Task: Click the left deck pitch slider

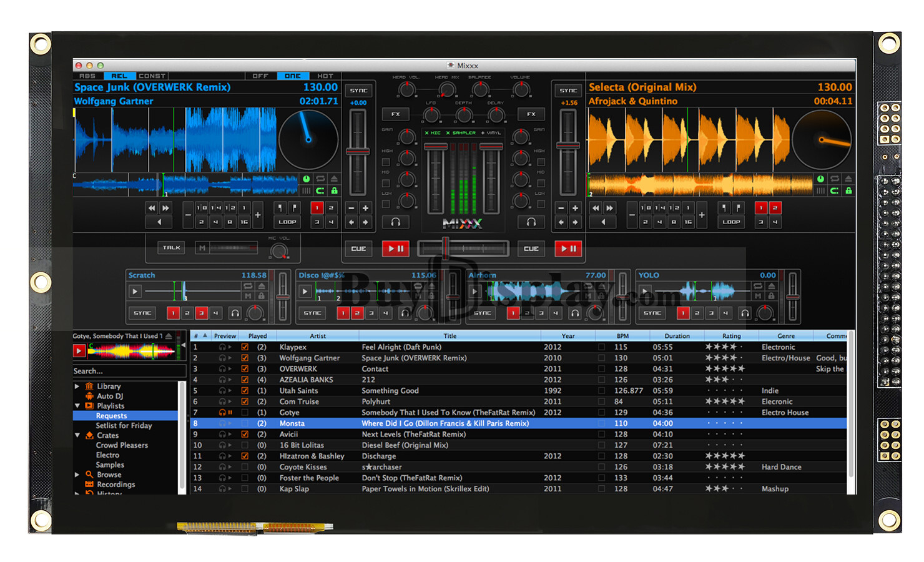Action: [x=358, y=151]
